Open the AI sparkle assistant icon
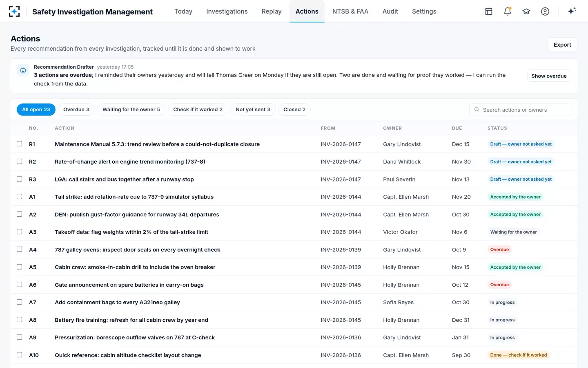Viewport: 588px width, 368px height. tap(572, 11)
